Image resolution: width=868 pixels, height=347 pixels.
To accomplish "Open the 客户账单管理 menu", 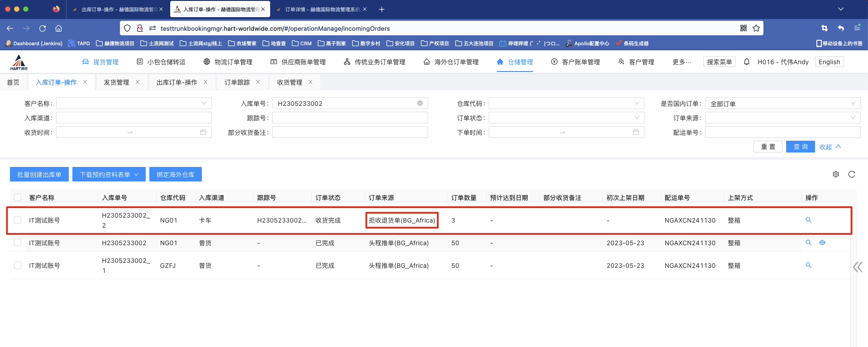I will click(576, 62).
